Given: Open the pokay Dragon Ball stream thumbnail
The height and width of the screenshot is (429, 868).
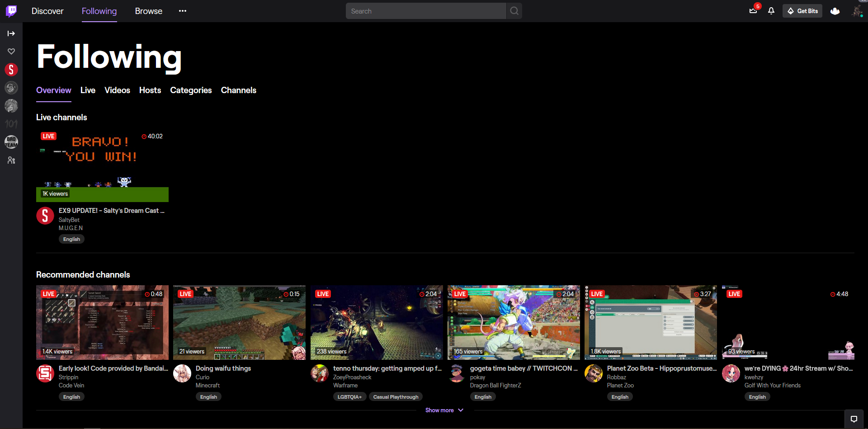Looking at the screenshot, I should (x=514, y=322).
